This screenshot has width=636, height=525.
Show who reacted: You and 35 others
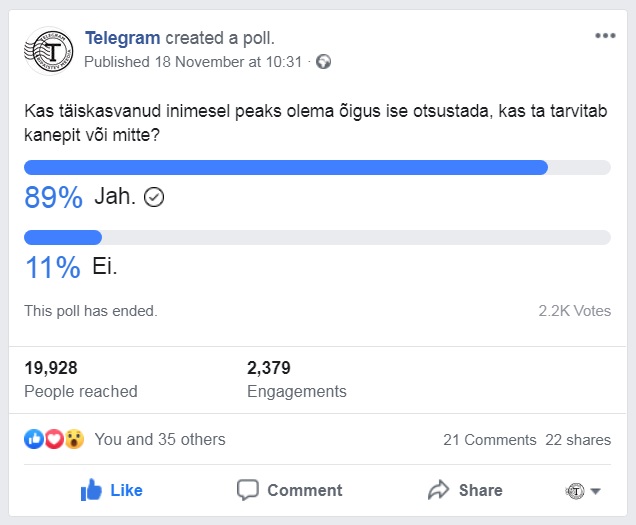pyautogui.click(x=159, y=439)
